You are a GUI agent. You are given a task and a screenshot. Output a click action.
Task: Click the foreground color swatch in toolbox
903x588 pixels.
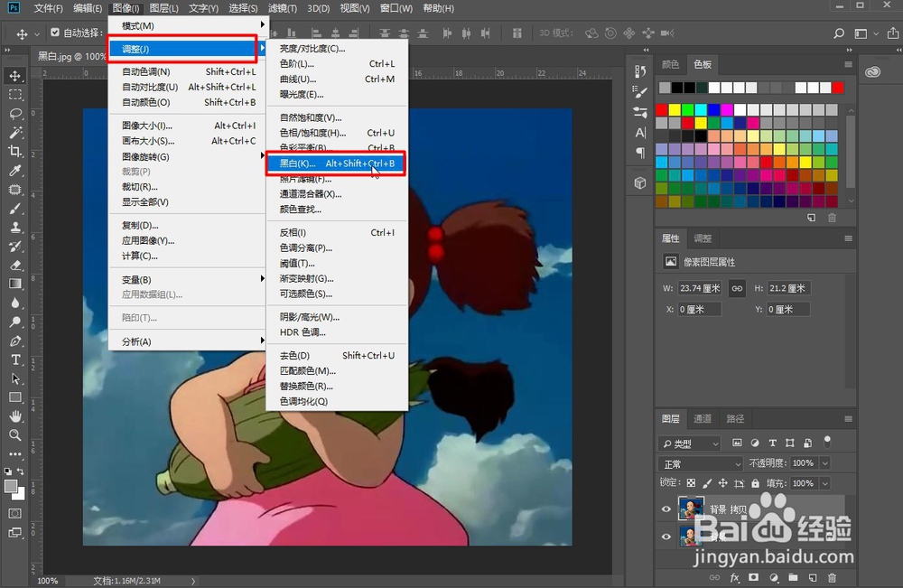[11, 487]
